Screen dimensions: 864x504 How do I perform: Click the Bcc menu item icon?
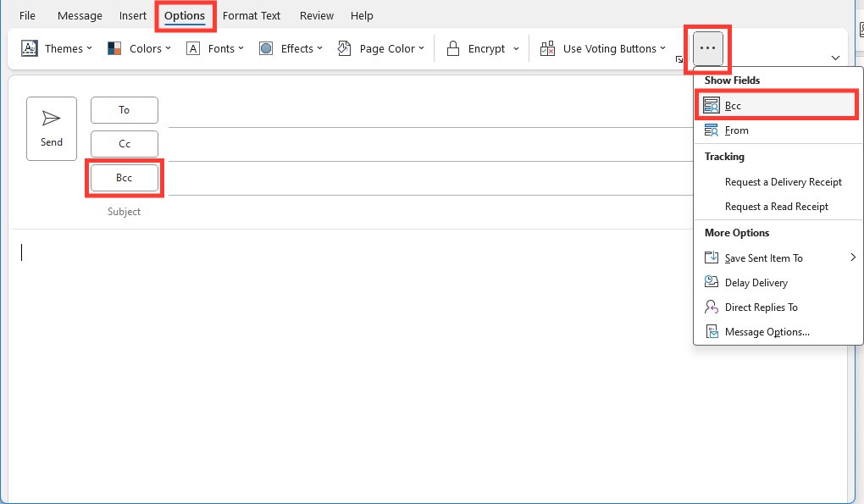coord(712,105)
